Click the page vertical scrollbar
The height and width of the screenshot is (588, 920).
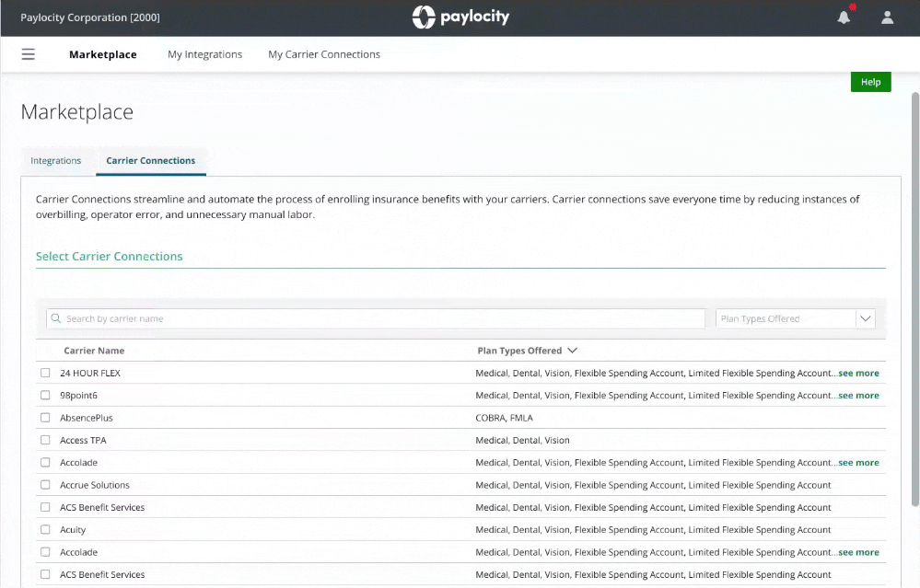coord(914,299)
